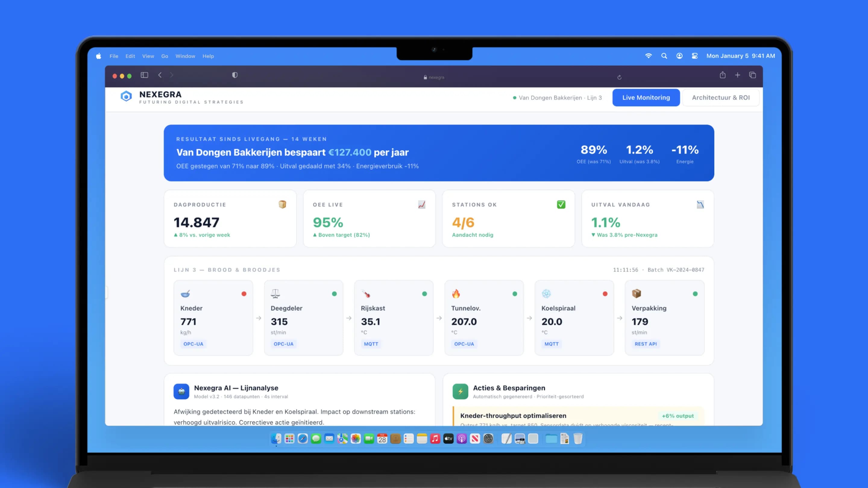Click the Safari share icon
The width and height of the screenshot is (868, 488).
[722, 75]
